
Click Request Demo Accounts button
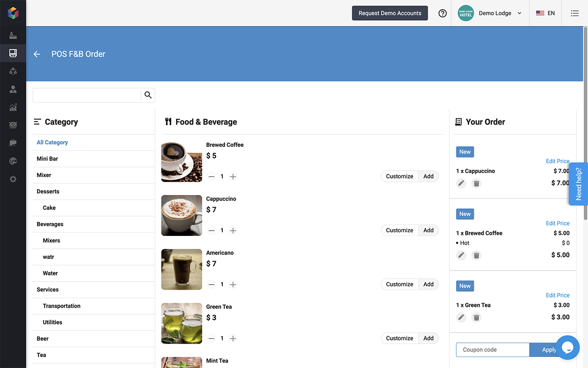[390, 13]
